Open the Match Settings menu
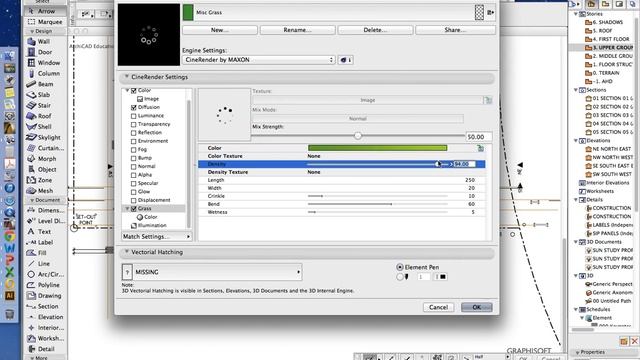 (x=157, y=236)
